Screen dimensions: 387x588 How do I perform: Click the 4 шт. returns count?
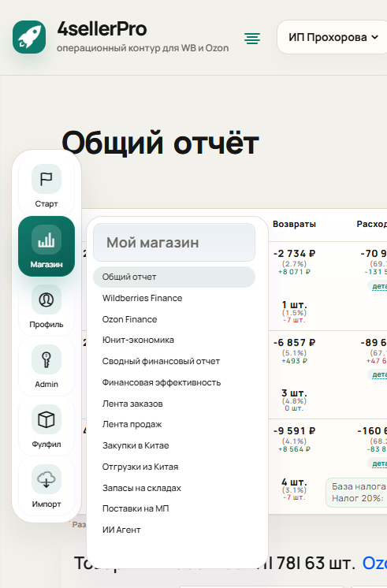pyautogui.click(x=294, y=482)
